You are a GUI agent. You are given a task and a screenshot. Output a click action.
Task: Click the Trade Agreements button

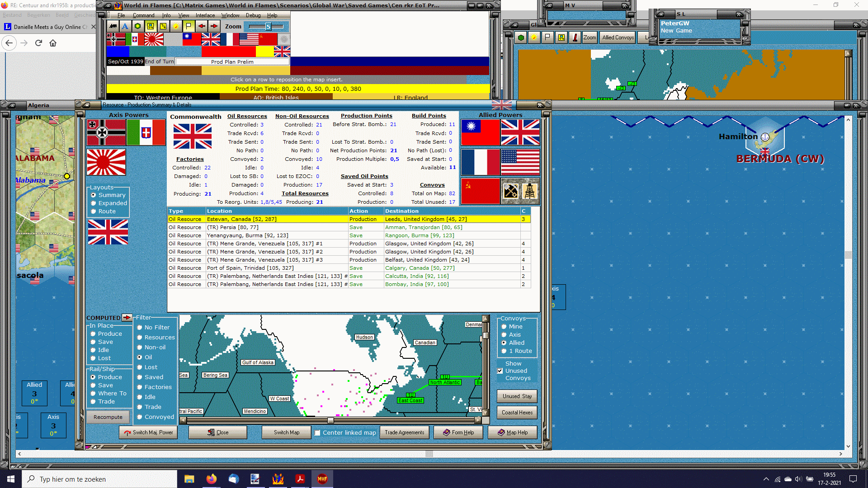(404, 432)
